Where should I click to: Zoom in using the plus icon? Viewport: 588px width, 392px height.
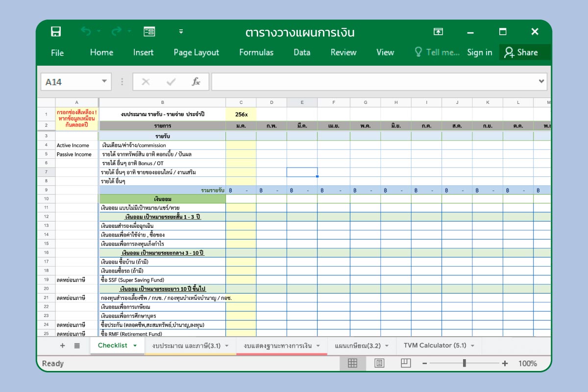(505, 363)
